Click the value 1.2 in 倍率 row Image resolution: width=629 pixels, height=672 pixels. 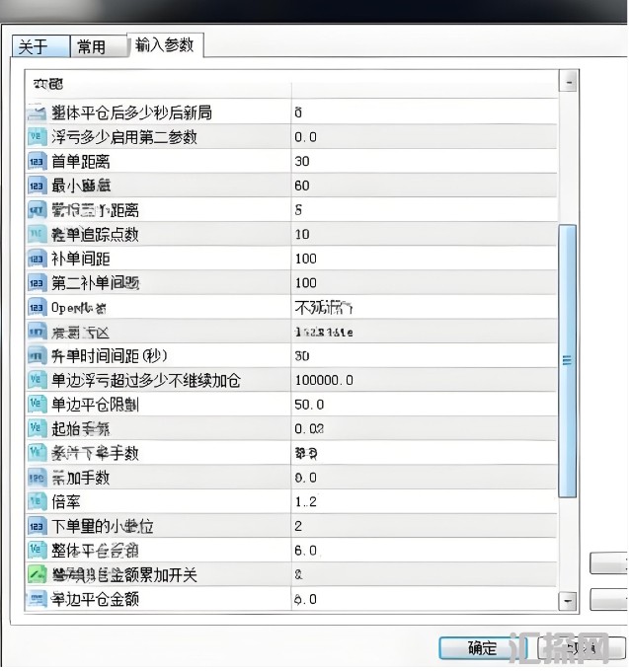click(x=304, y=501)
